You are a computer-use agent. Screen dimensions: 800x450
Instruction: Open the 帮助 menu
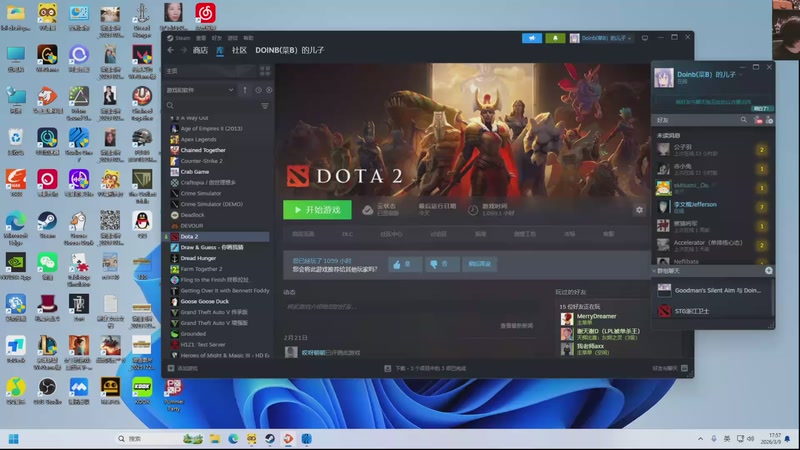click(248, 38)
